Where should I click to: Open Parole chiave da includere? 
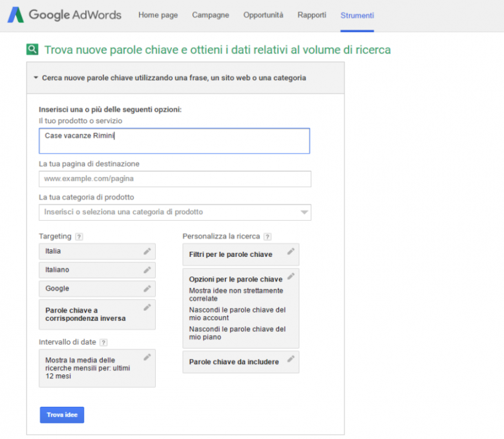coord(241,362)
